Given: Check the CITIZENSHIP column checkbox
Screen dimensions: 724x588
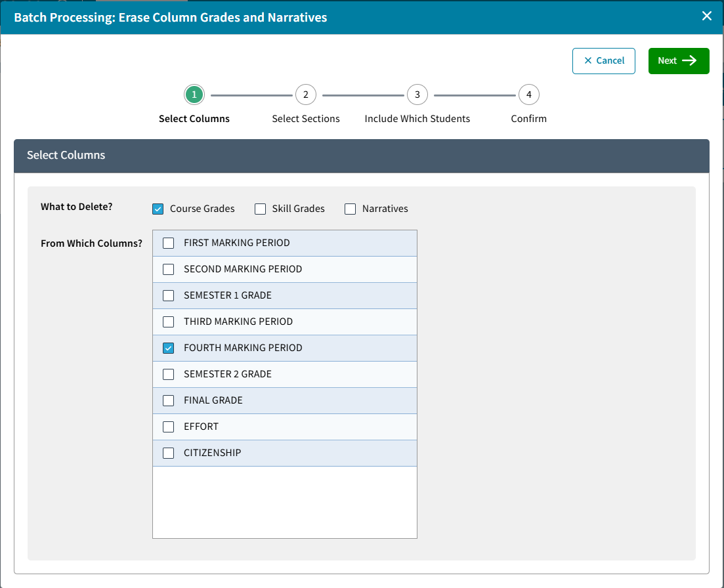Looking at the screenshot, I should [x=169, y=453].
